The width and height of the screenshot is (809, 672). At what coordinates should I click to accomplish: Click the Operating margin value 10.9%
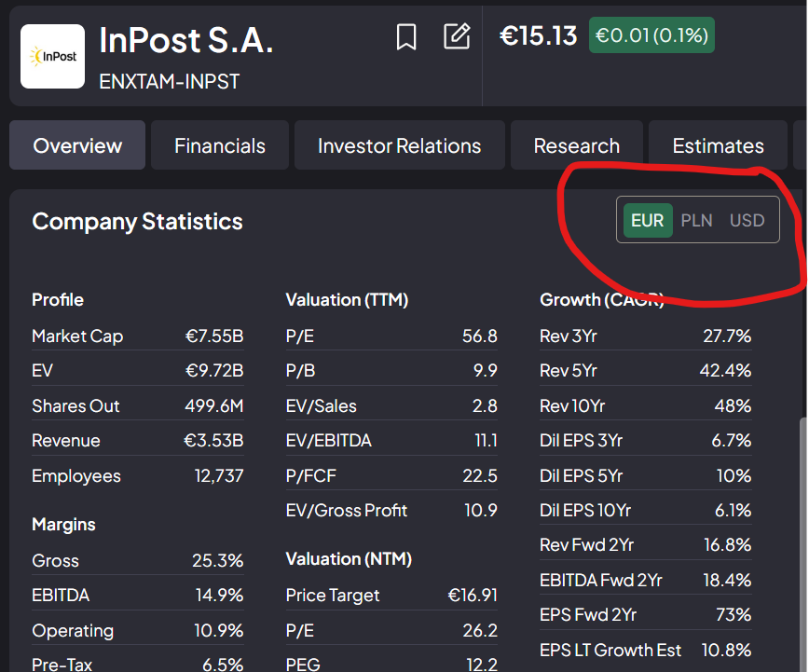pos(218,630)
